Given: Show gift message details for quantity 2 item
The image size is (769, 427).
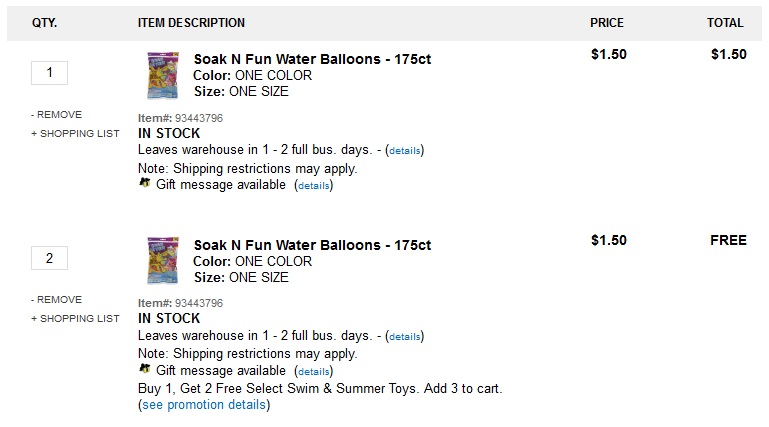Looking at the screenshot, I should pyautogui.click(x=314, y=371).
